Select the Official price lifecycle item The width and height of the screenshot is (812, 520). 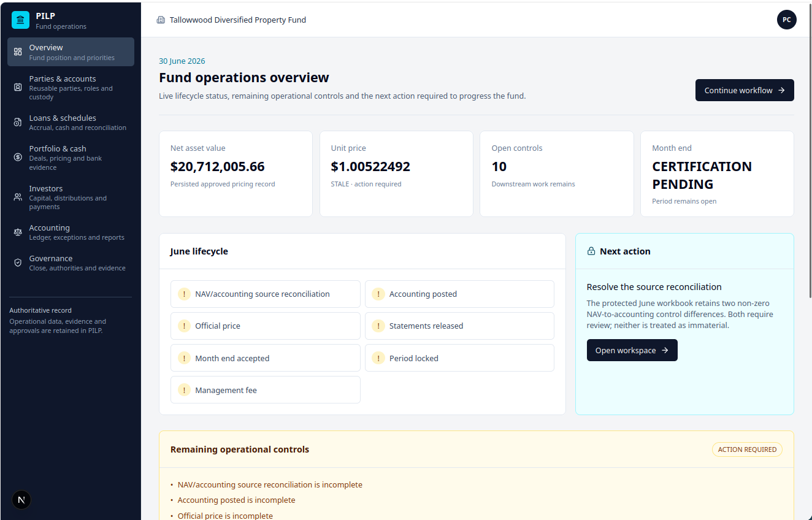pos(266,326)
